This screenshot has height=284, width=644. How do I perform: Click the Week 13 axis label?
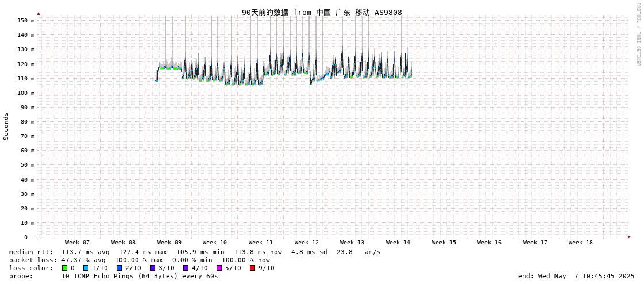352,243
